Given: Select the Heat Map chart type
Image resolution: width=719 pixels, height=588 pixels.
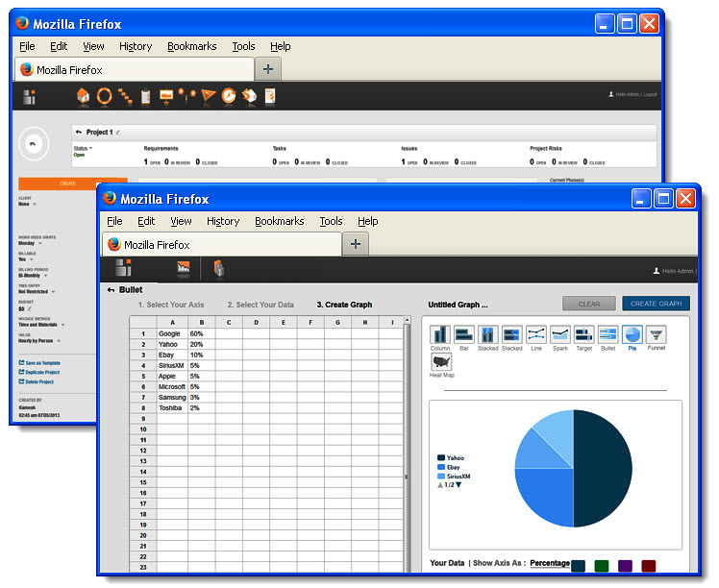Looking at the screenshot, I should tap(441, 365).
